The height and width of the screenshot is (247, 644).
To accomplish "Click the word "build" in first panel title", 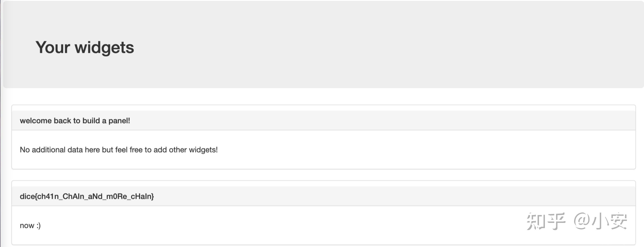I will [x=91, y=121].
